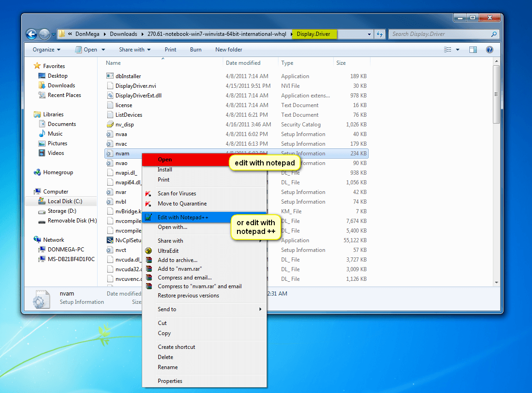Click the Libraries folder icon
532x393 pixels.
37,114
